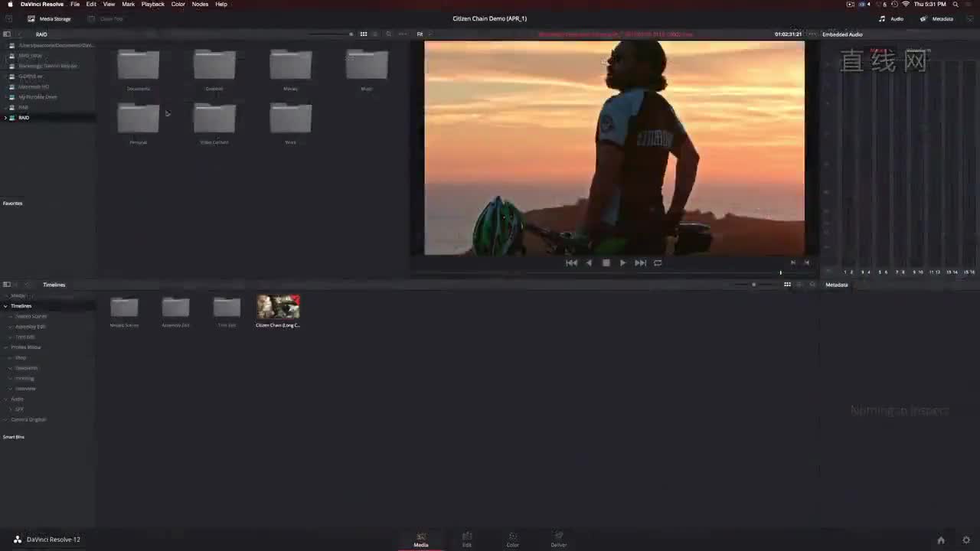Image resolution: width=980 pixels, height=551 pixels.
Task: Click the play forward button in viewer
Action: [622, 262]
